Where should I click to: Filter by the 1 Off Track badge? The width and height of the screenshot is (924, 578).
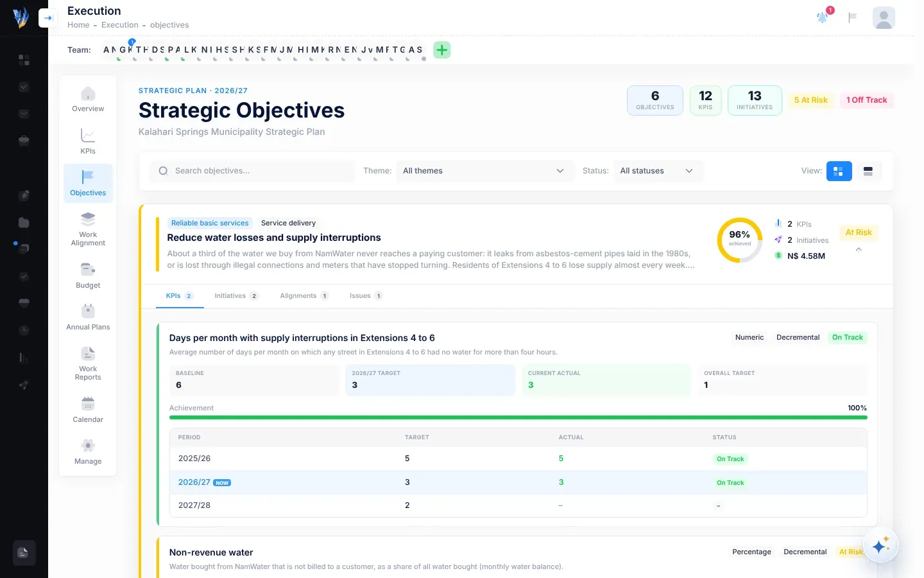867,100
